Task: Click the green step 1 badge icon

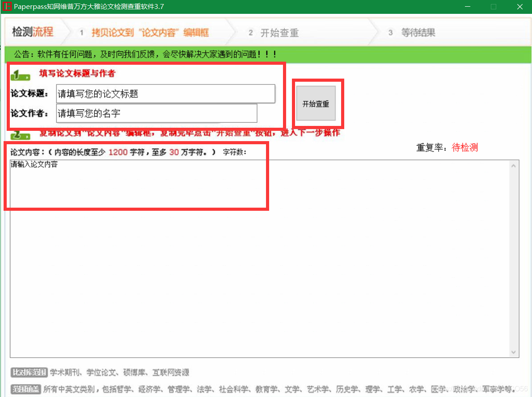Action: pyautogui.click(x=21, y=75)
